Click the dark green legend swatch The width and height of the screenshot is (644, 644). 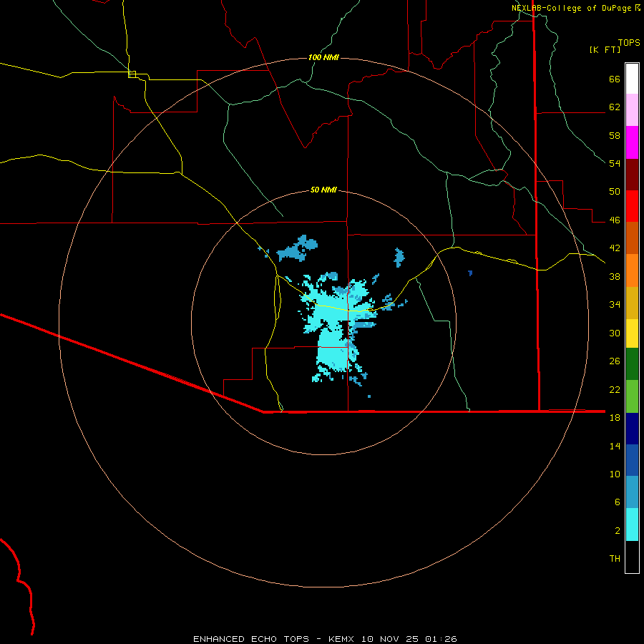click(632, 364)
